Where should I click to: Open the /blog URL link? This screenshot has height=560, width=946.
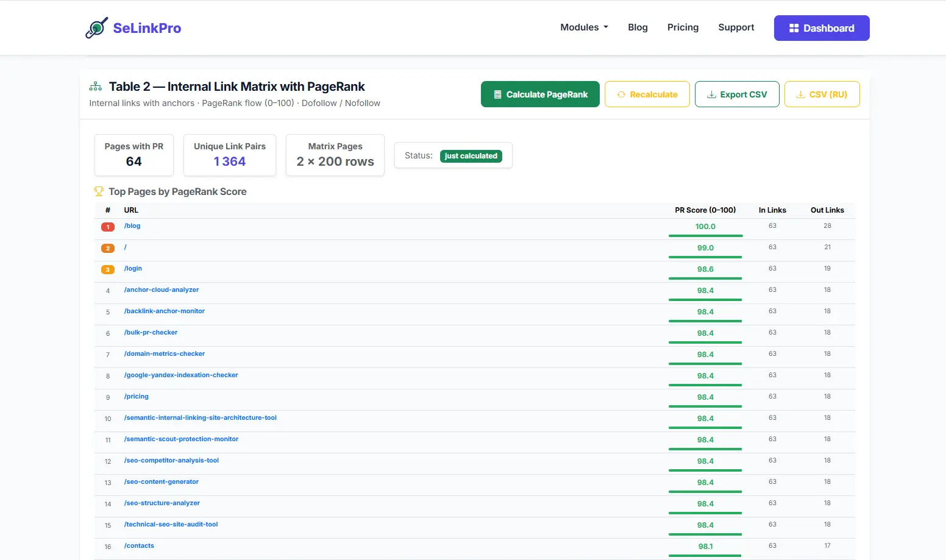tap(132, 225)
